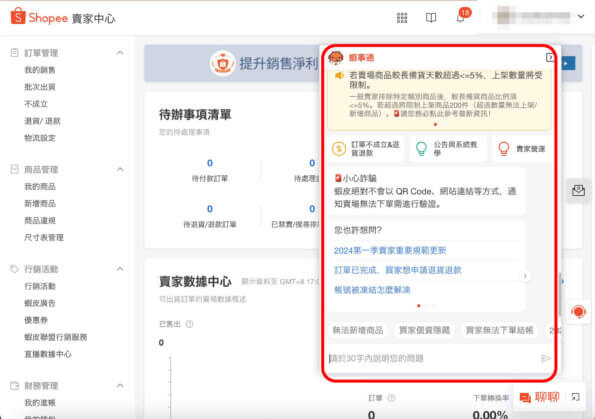
Task: Click the blue banner arrow button at right
Action: click(568, 63)
